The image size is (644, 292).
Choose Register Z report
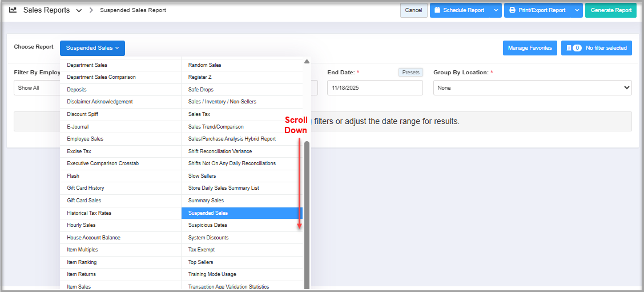click(x=199, y=77)
